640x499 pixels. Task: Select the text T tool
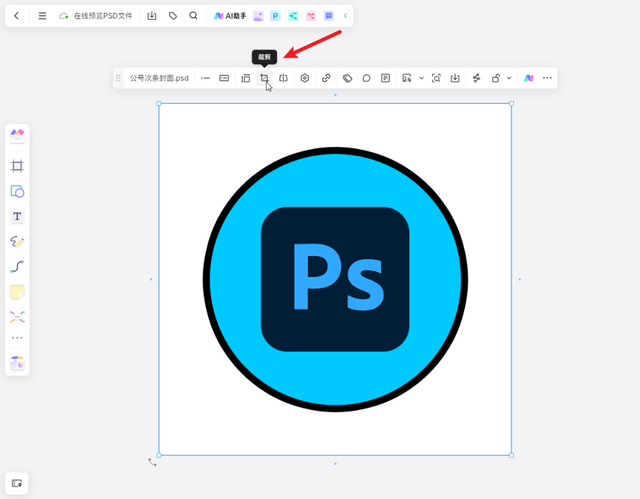click(x=17, y=216)
